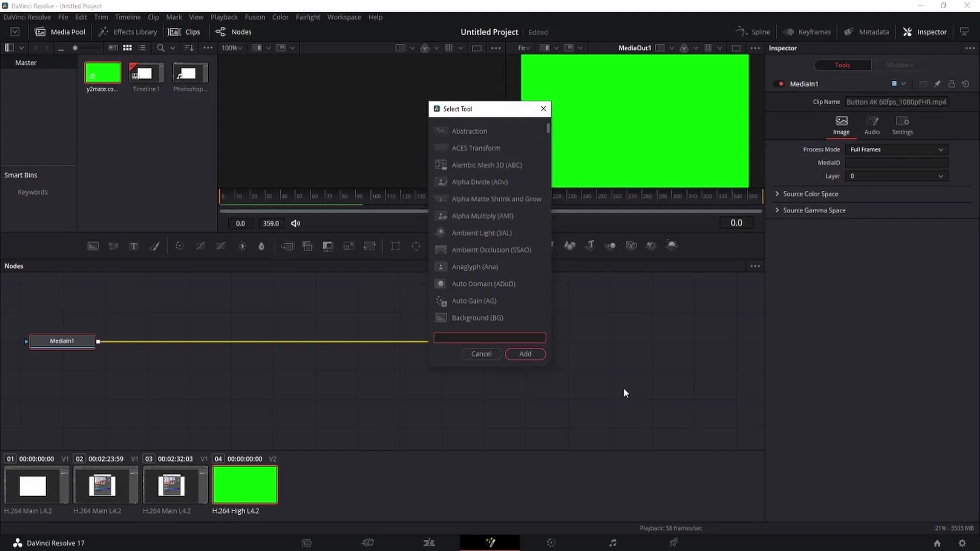
Task: Select the Inspector panel icon
Action: pyautogui.click(x=909, y=32)
